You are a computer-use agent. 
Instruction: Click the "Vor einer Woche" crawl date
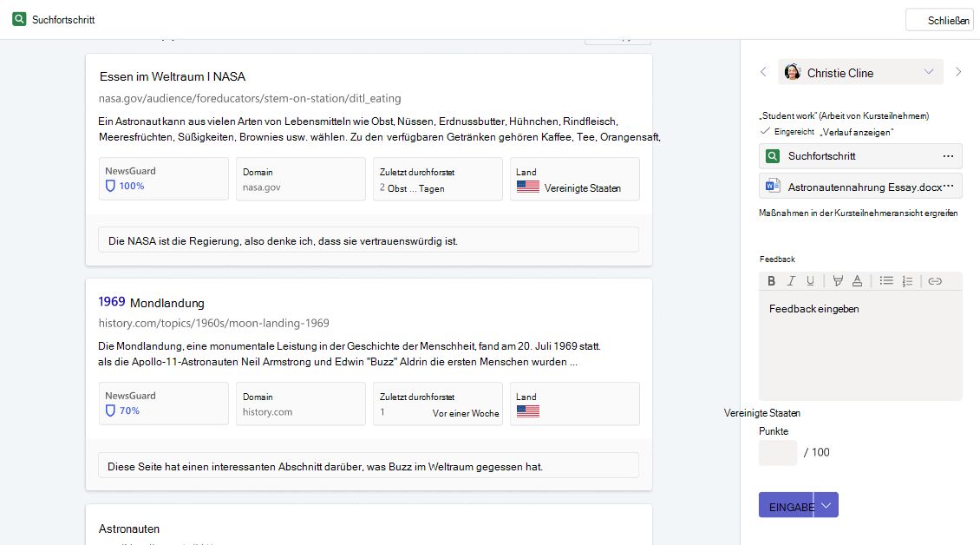coord(466,413)
